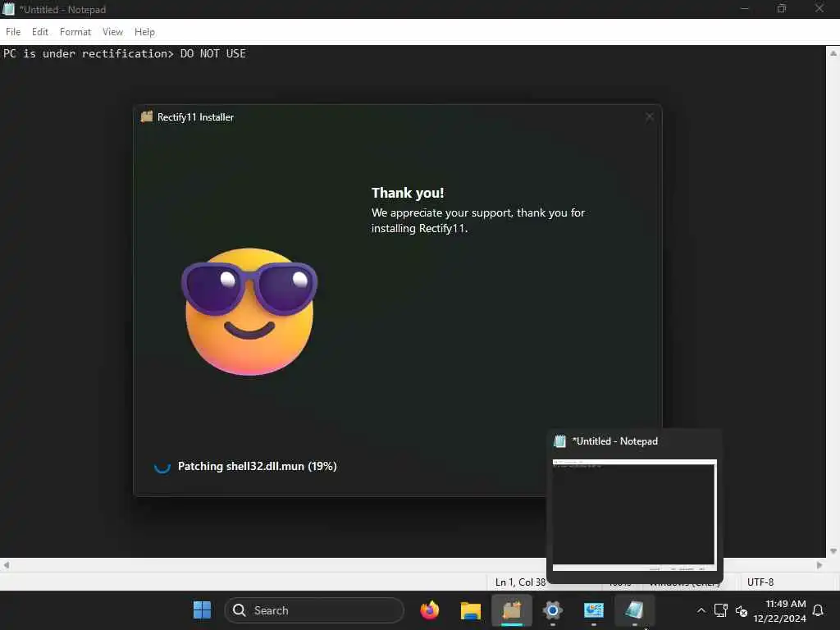Screen dimensions: 840x630
Task: Switch to Rectify11 Installer taskbar icon
Action: click(x=512, y=610)
